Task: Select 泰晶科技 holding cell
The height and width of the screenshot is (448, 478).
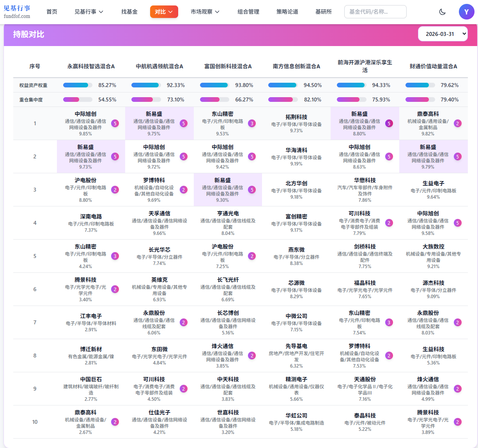Action: point(365,422)
